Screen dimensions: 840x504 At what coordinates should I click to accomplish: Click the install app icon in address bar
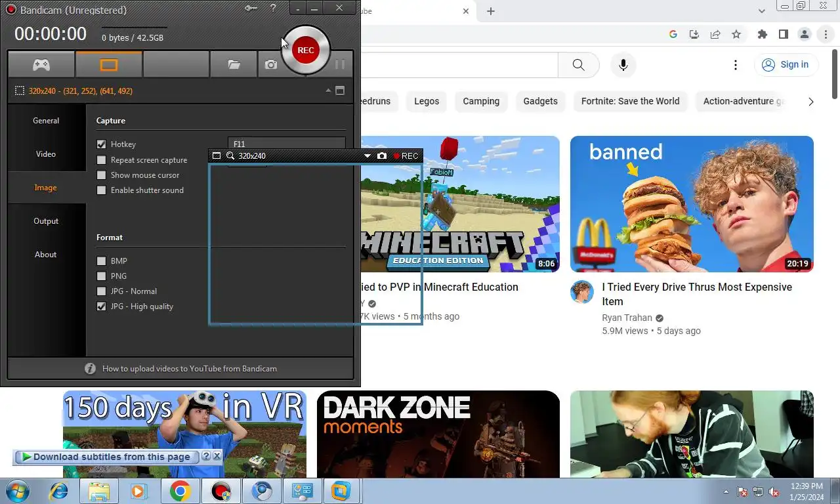694,34
